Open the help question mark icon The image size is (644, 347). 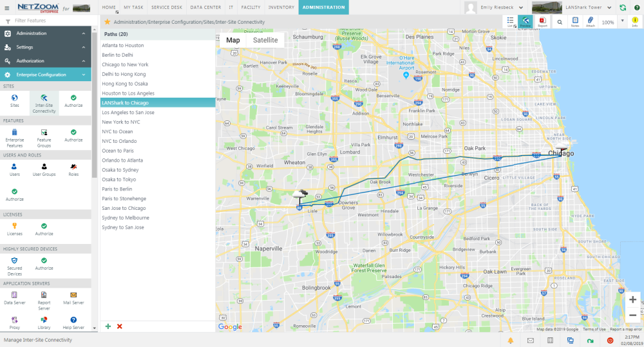coord(637,7)
